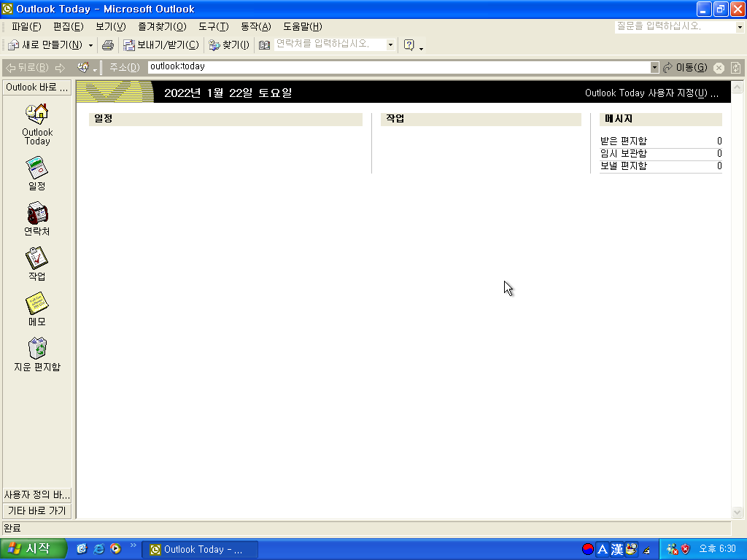Click the stop icon in address bar

click(719, 68)
